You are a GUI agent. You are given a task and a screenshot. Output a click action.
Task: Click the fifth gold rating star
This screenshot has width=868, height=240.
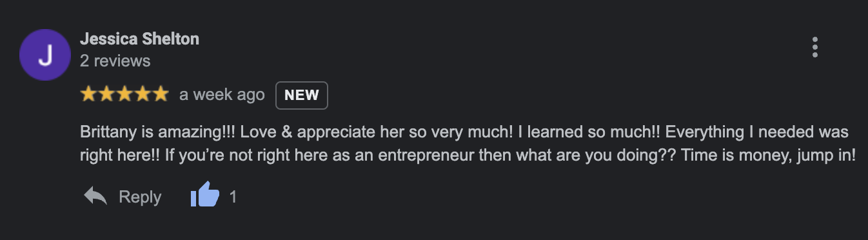[x=160, y=94]
